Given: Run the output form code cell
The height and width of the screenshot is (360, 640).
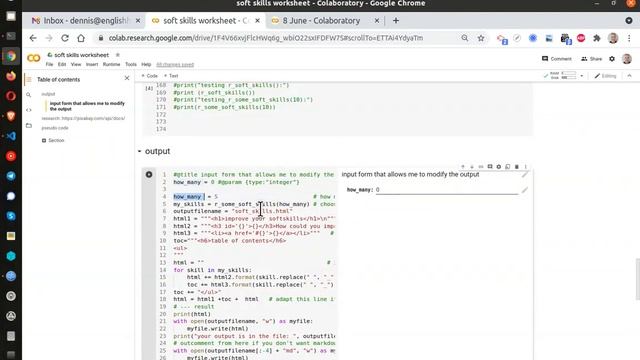Looking at the screenshot, I should pyautogui.click(x=149, y=175).
